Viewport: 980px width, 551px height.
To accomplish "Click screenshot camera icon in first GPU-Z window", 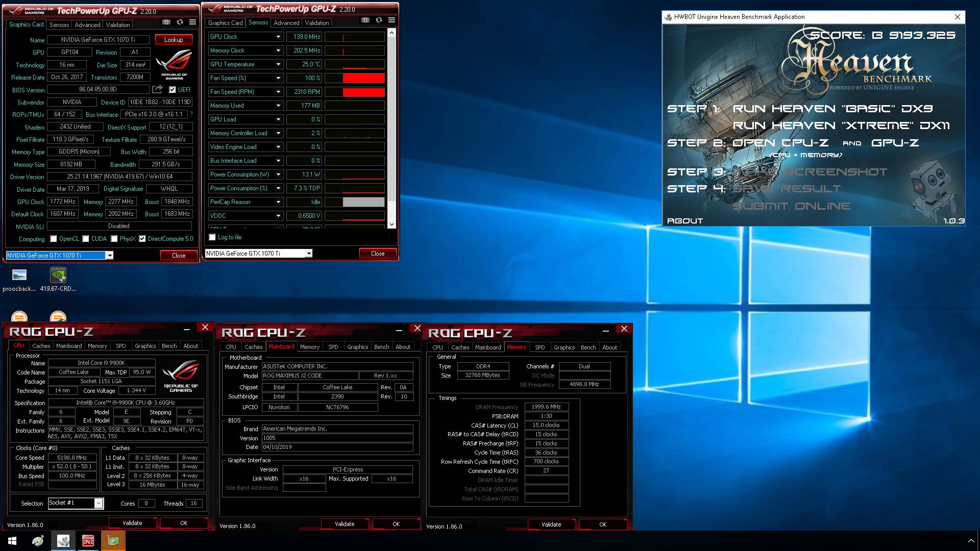I will 166,22.
